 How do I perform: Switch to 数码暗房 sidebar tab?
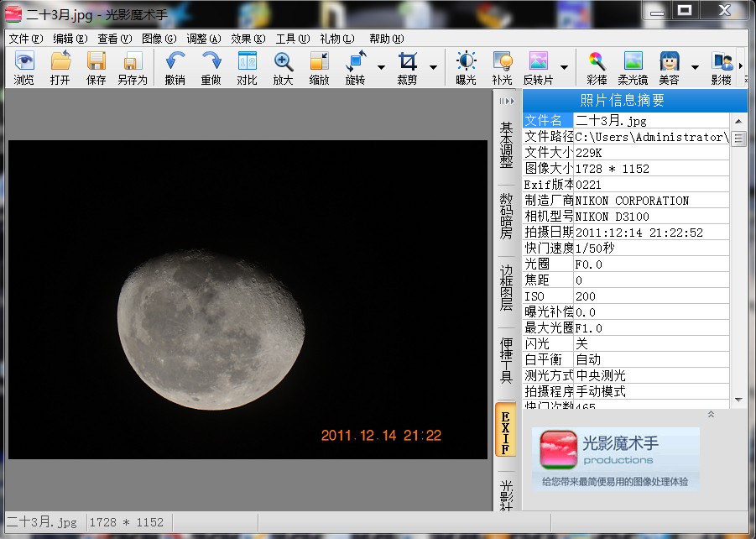(x=506, y=216)
